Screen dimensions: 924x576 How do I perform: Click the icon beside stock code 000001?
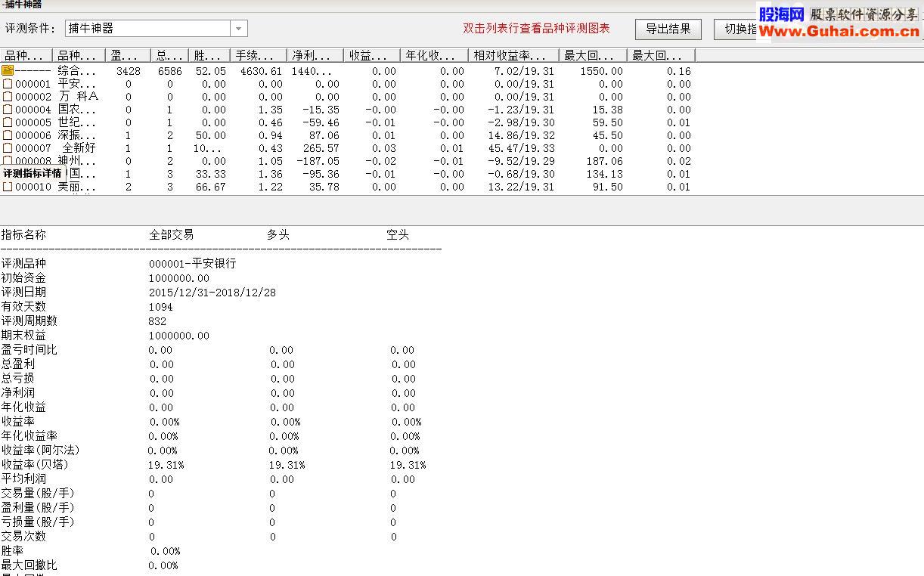click(8, 84)
